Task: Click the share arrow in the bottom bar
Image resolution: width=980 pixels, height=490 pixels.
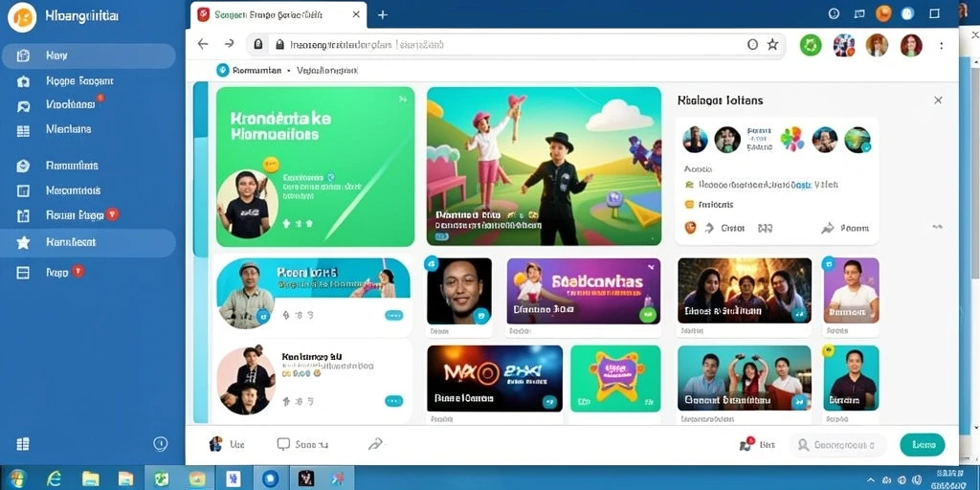Action: (x=375, y=444)
